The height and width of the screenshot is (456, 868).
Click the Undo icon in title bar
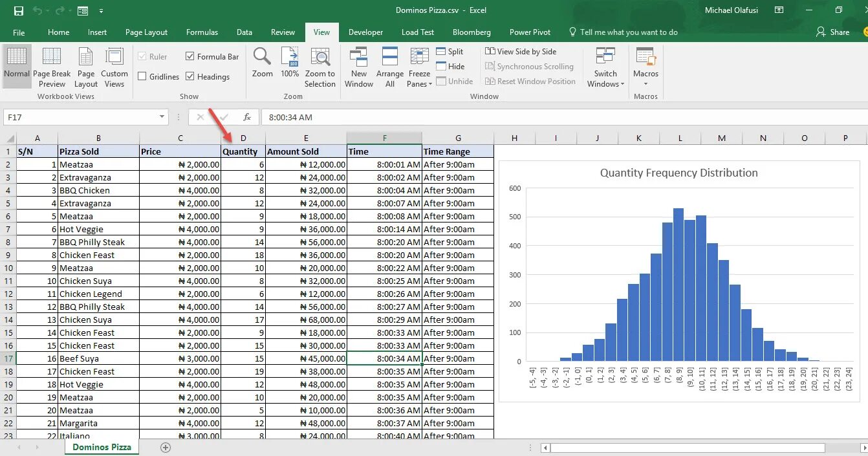coord(37,11)
